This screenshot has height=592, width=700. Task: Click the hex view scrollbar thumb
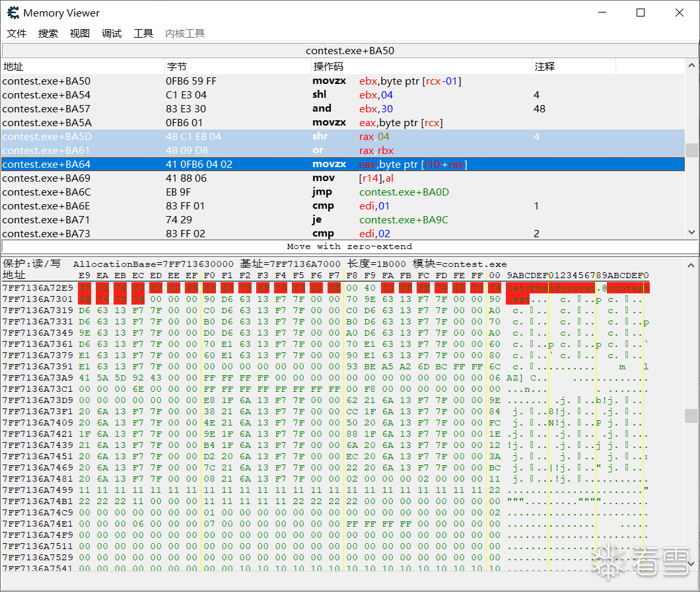coord(691,416)
